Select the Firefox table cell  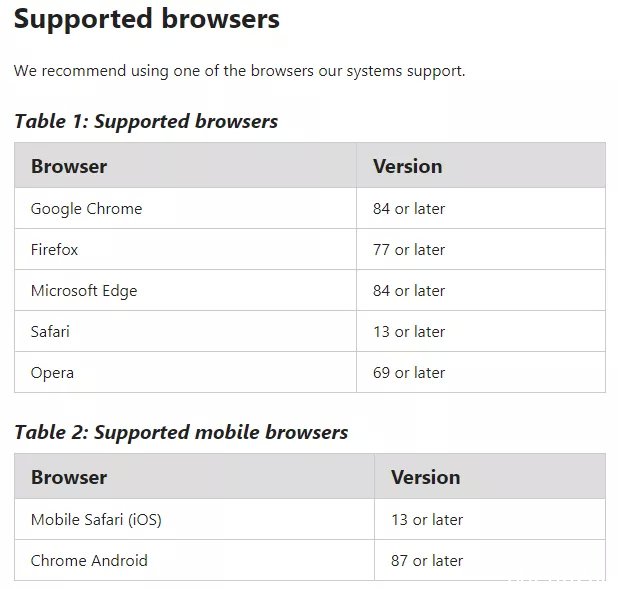[x=185, y=250]
